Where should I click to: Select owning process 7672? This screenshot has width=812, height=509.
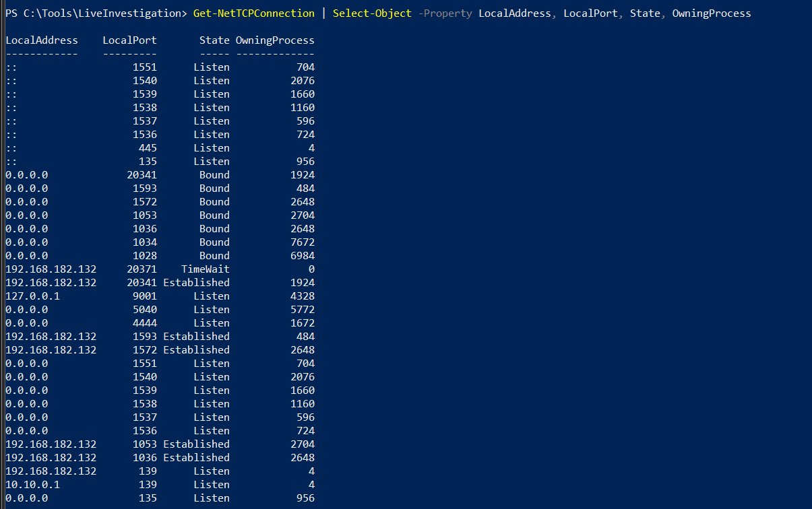303,242
